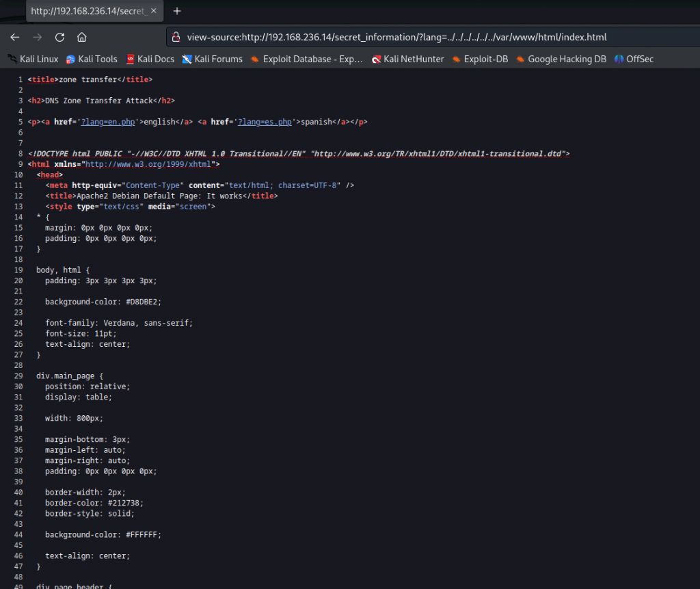
Task: Click 'DNS Zone Transfer Attack' heading text
Action: pos(98,101)
